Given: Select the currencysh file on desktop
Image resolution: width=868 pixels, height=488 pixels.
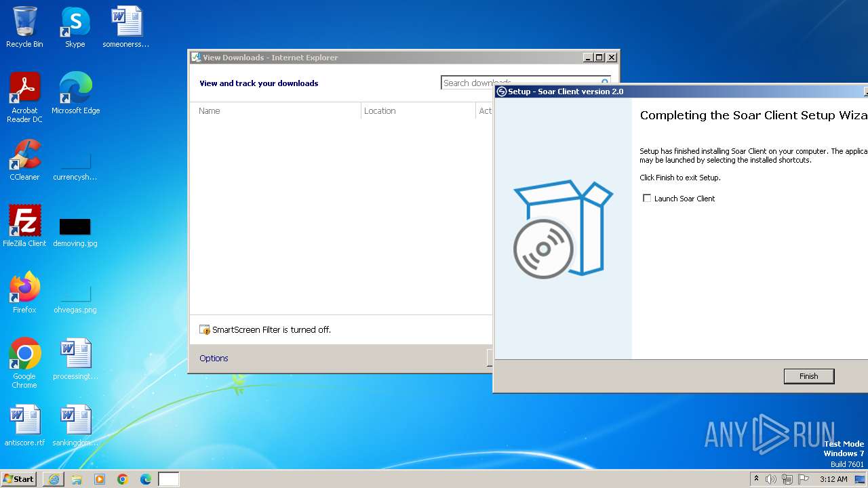Looking at the screenshot, I should coord(75,165).
